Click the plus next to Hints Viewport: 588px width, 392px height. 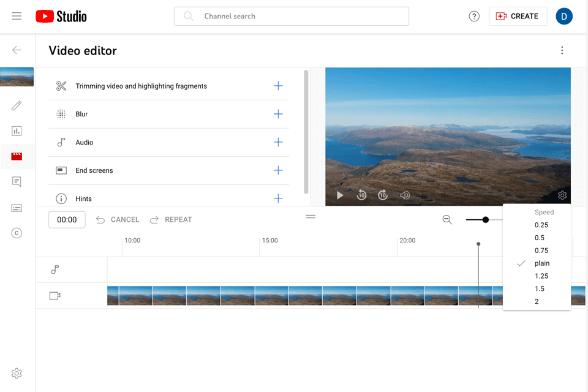[278, 198]
